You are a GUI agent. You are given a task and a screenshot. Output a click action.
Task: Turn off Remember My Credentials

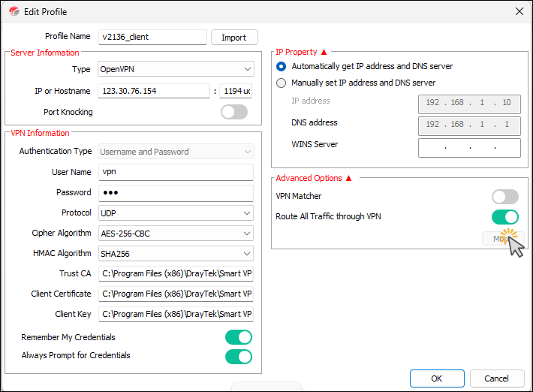coord(238,337)
